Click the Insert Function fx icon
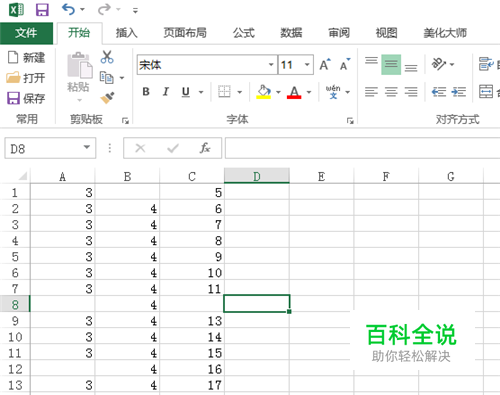500x395 pixels. (205, 148)
